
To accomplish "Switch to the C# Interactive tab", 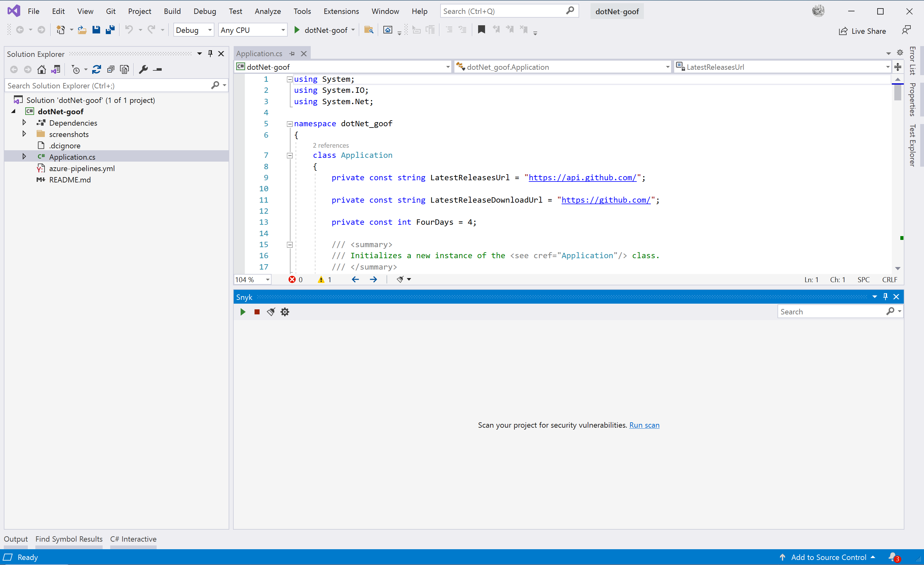I will point(133,539).
